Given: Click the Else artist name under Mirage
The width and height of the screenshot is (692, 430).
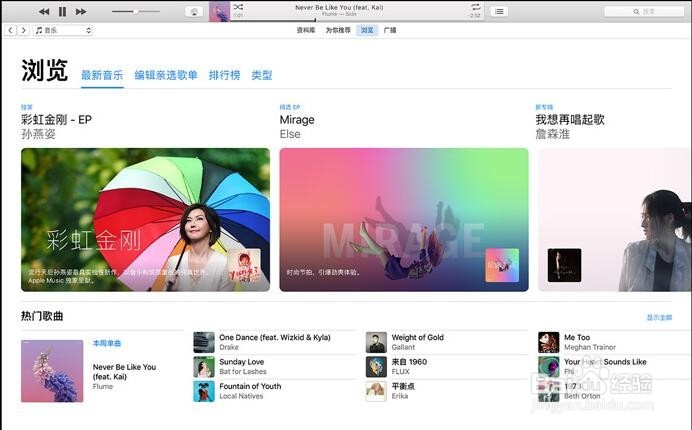Looking at the screenshot, I should [290, 134].
